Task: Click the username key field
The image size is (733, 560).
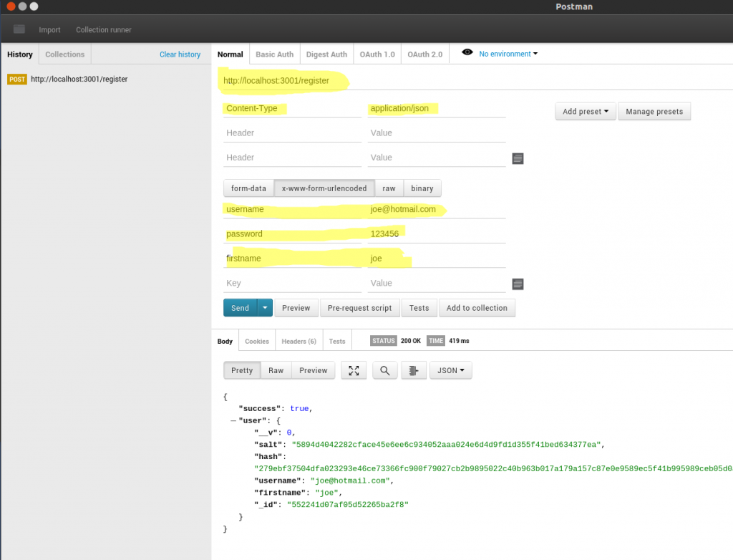Action: (292, 210)
